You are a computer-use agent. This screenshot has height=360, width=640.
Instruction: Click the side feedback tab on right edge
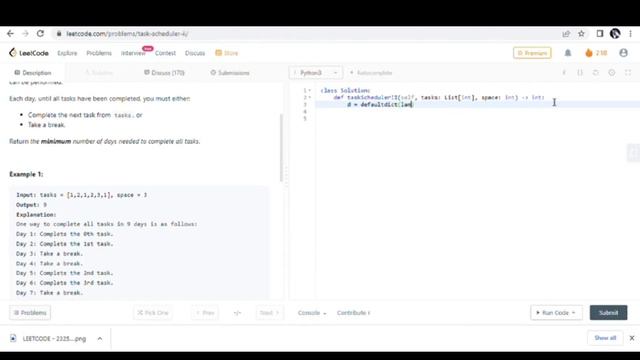click(633, 153)
